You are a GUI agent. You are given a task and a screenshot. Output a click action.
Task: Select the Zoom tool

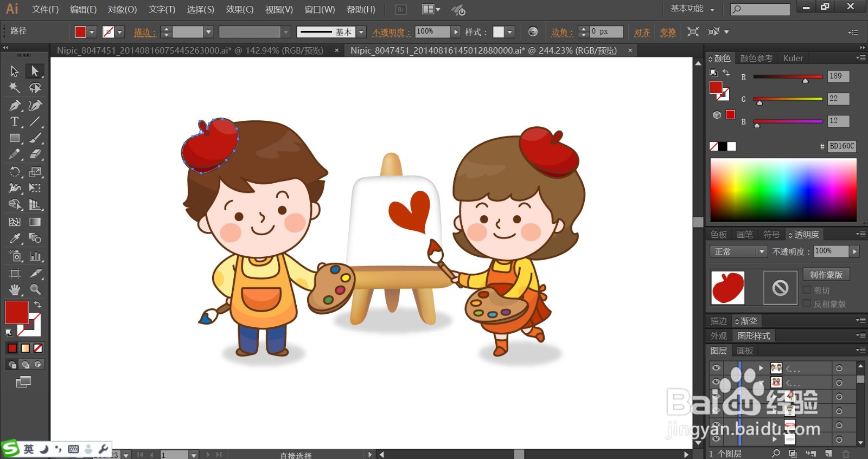click(35, 289)
